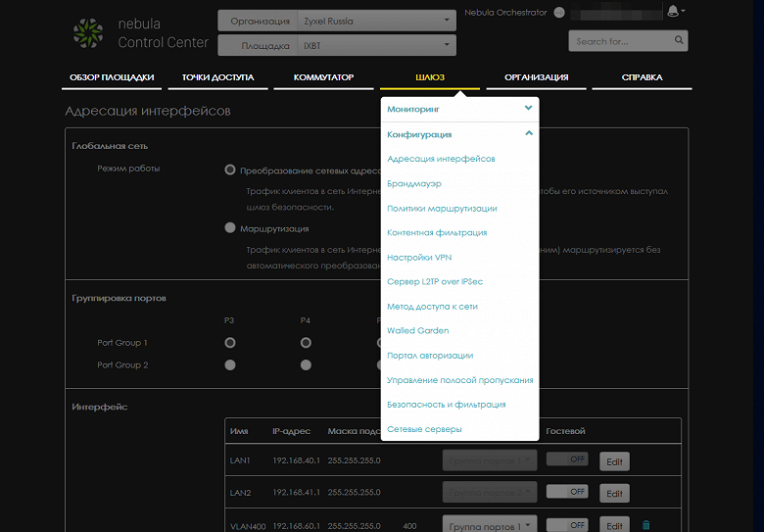This screenshot has width=764, height=532.
Task: Choose Брандмауэр from the menu
Action: tap(414, 183)
